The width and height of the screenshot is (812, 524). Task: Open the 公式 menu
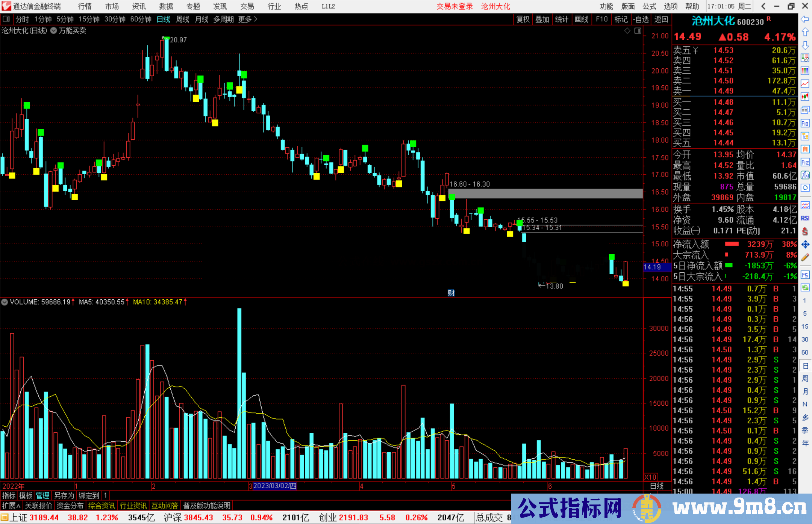coord(649,6)
